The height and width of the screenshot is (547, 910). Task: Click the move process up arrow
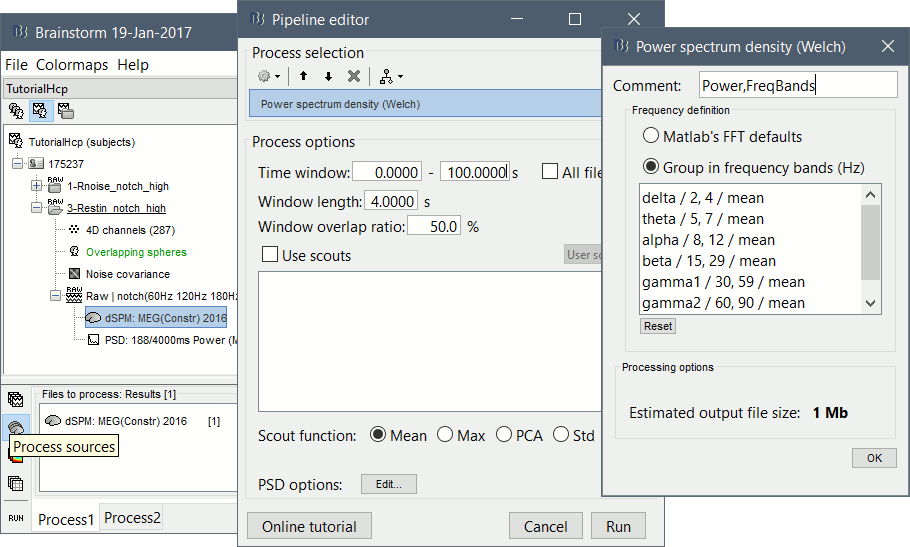pyautogui.click(x=303, y=76)
